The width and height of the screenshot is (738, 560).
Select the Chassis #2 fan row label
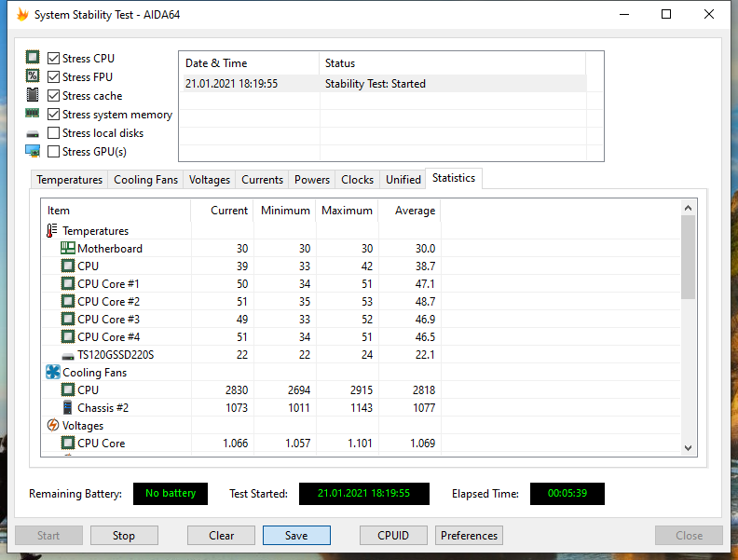tap(102, 408)
